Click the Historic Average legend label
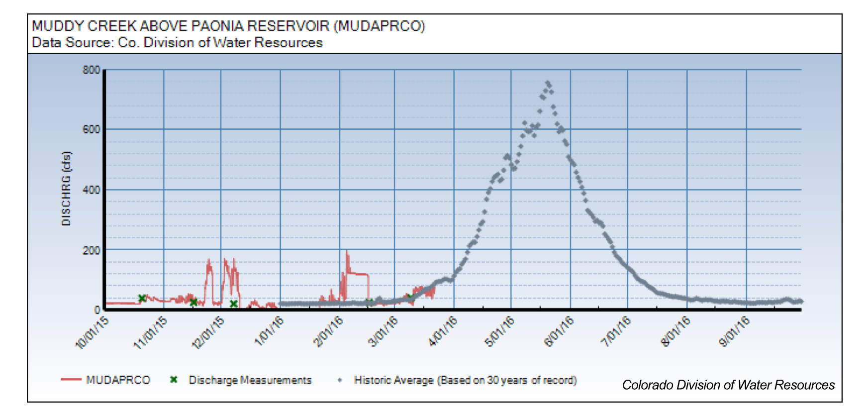The width and height of the screenshot is (868, 417). (465, 380)
